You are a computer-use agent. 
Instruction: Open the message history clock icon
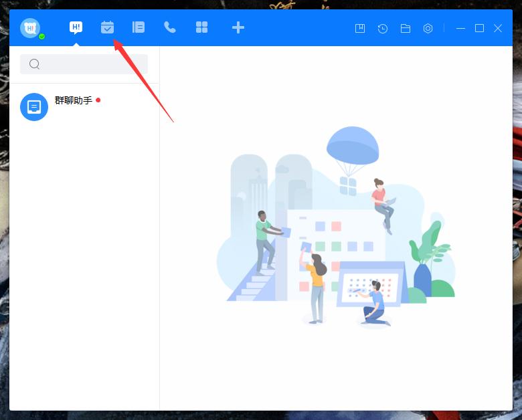click(383, 29)
